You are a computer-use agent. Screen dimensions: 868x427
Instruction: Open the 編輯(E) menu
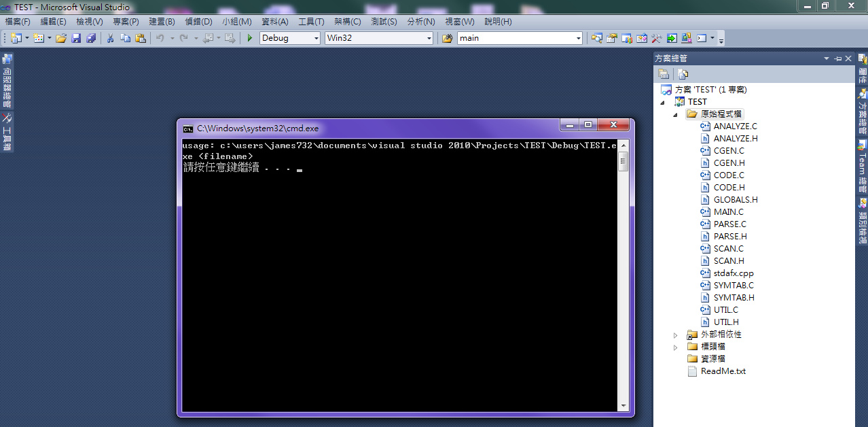pos(53,22)
